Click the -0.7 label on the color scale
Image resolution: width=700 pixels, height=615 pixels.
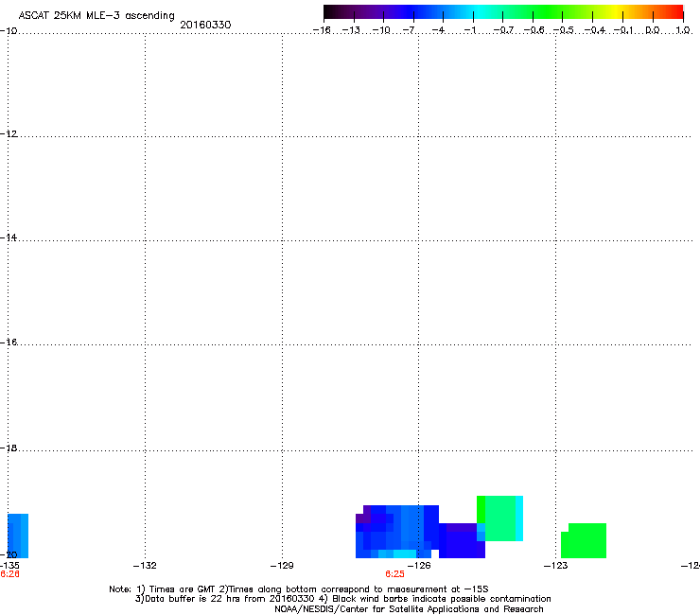[503, 30]
